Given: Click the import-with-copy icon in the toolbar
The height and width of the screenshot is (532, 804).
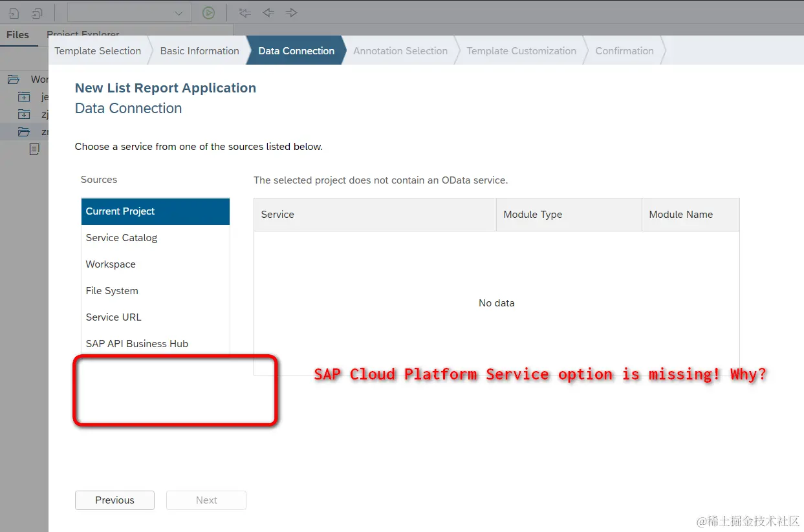Looking at the screenshot, I should pyautogui.click(x=37, y=12).
